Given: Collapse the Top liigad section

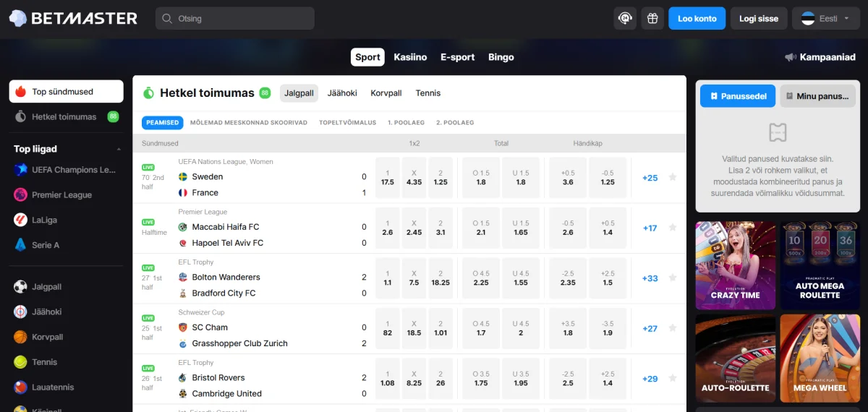Looking at the screenshot, I should (x=119, y=149).
